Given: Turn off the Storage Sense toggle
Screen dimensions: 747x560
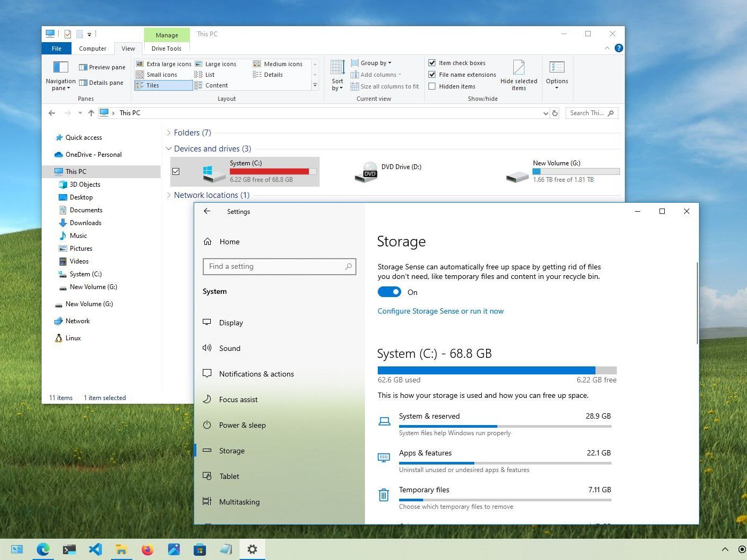Looking at the screenshot, I should (x=389, y=292).
